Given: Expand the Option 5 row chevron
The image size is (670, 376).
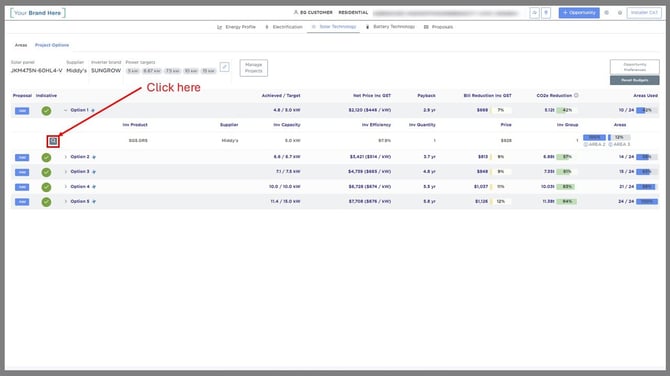Looking at the screenshot, I should pyautogui.click(x=65, y=201).
